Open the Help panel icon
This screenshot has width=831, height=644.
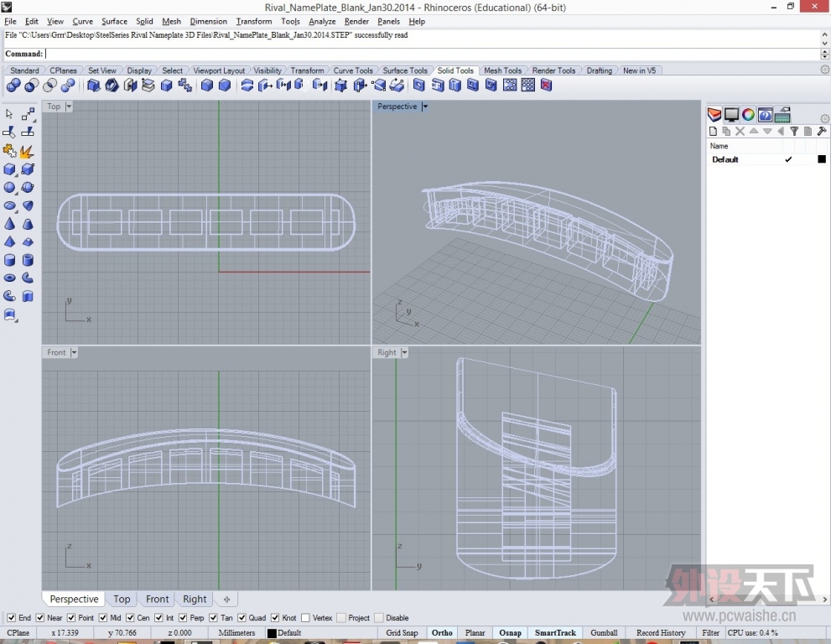(765, 114)
